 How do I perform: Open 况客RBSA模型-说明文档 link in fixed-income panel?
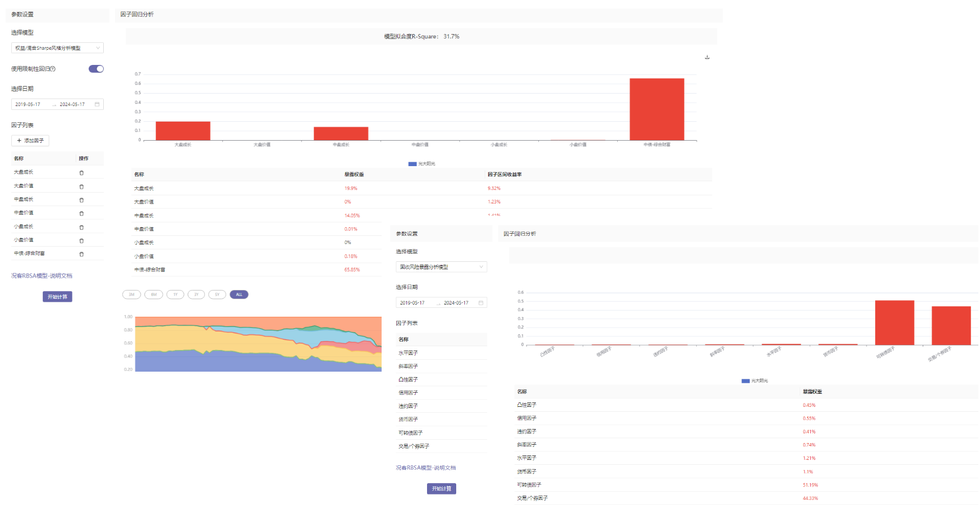pyautogui.click(x=425, y=468)
